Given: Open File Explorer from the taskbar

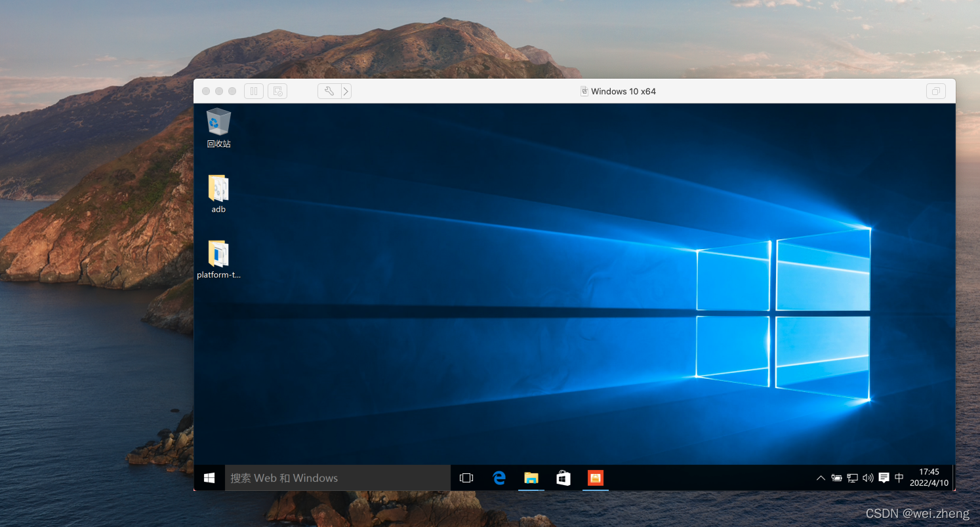Looking at the screenshot, I should 531,478.
